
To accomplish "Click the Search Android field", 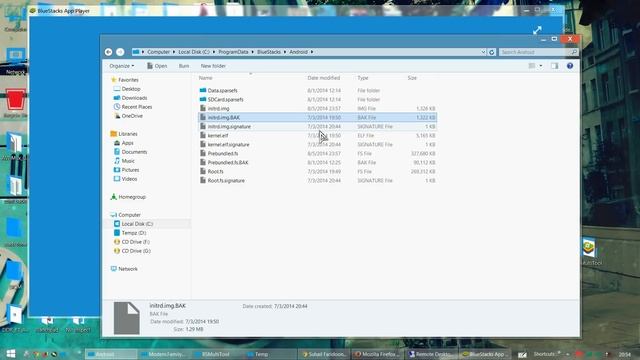I will point(534,52).
